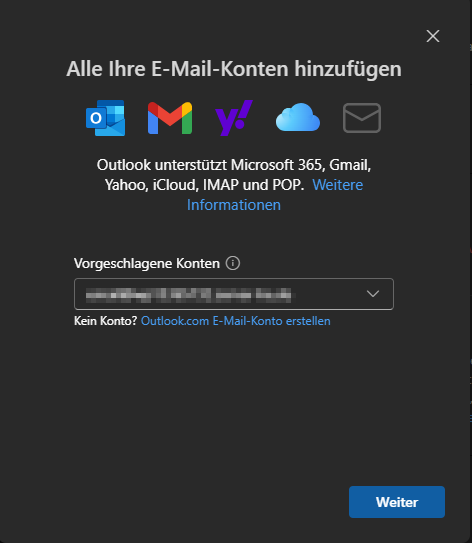Show info tooltip beside Vorgeschlagene Konten
Viewport: 472px width, 543px height.
[233, 263]
